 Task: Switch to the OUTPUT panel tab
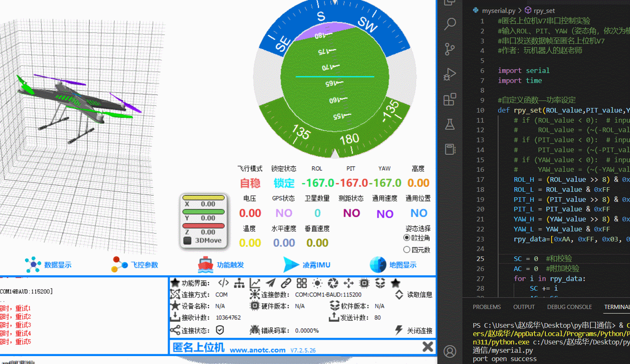[524, 307]
